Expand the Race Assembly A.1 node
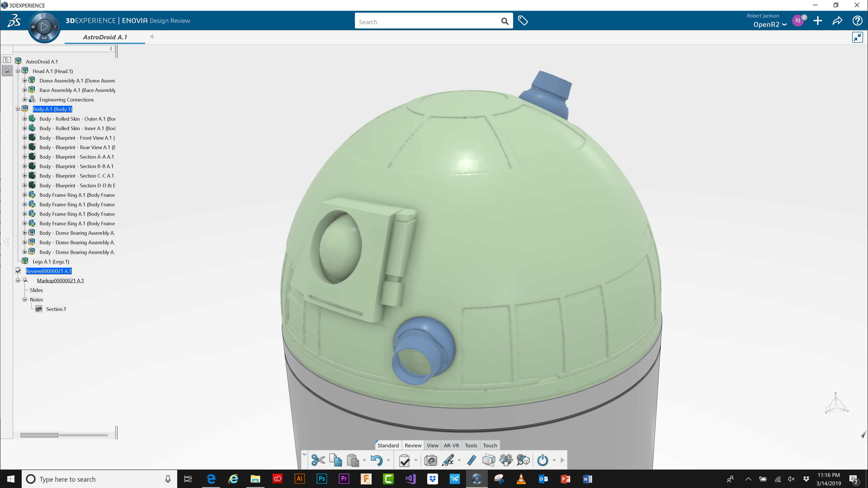The width and height of the screenshot is (868, 488). 25,90
